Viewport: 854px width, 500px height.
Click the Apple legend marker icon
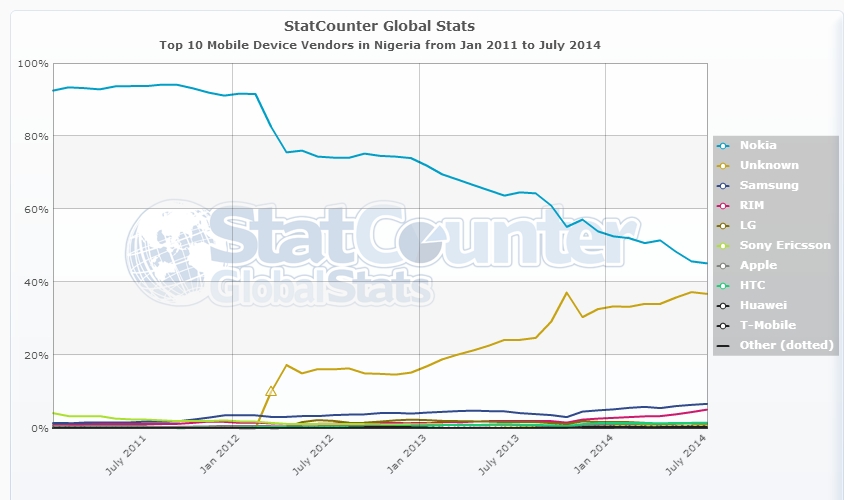pos(724,265)
